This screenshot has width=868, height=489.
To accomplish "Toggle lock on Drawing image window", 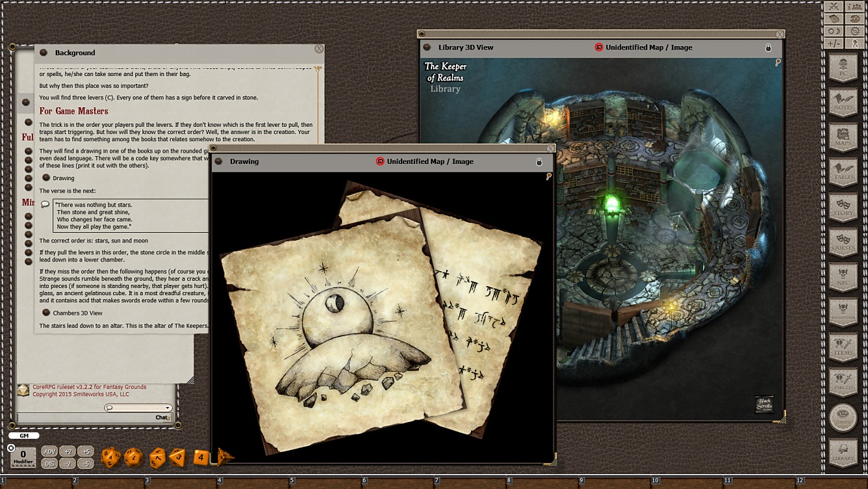I will coord(539,162).
